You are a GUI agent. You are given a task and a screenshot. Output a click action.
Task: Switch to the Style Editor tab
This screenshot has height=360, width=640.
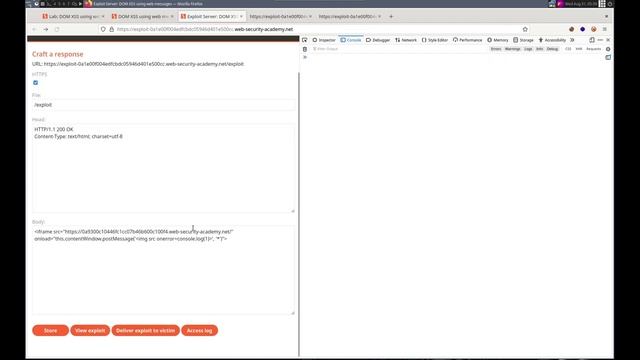tap(435, 40)
